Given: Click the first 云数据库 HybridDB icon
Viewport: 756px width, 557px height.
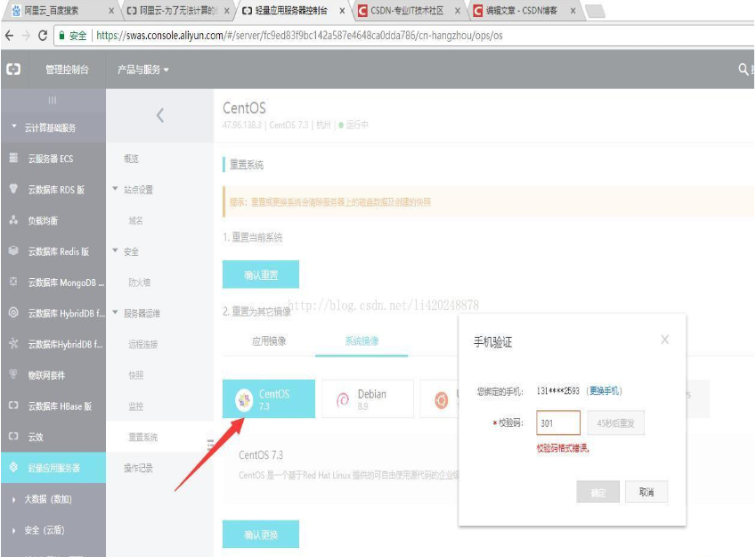Looking at the screenshot, I should [13, 312].
